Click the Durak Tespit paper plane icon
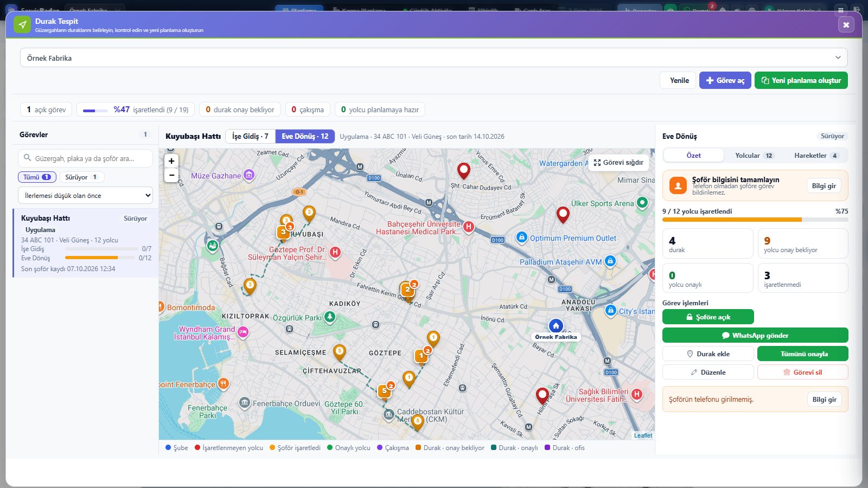868x488 pixels. point(22,24)
